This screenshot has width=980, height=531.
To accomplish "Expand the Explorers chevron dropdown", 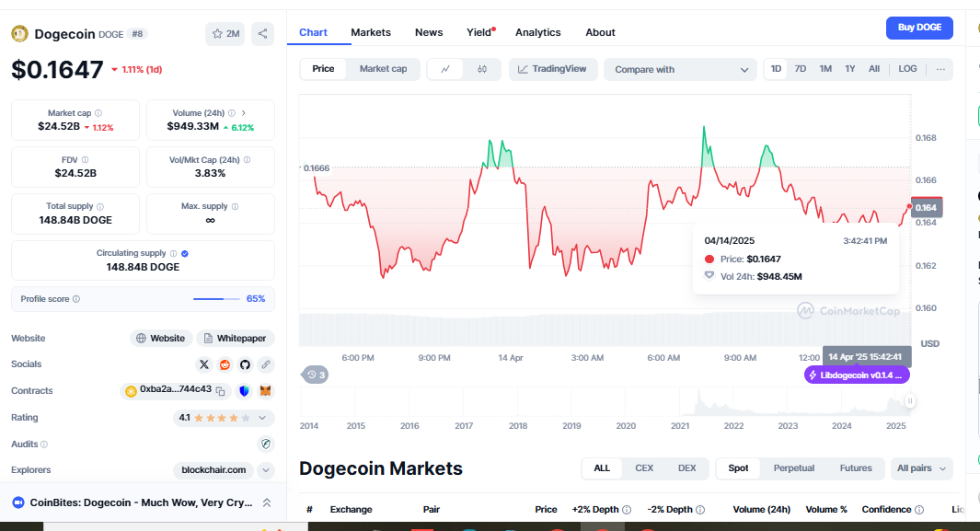I will coord(266,470).
